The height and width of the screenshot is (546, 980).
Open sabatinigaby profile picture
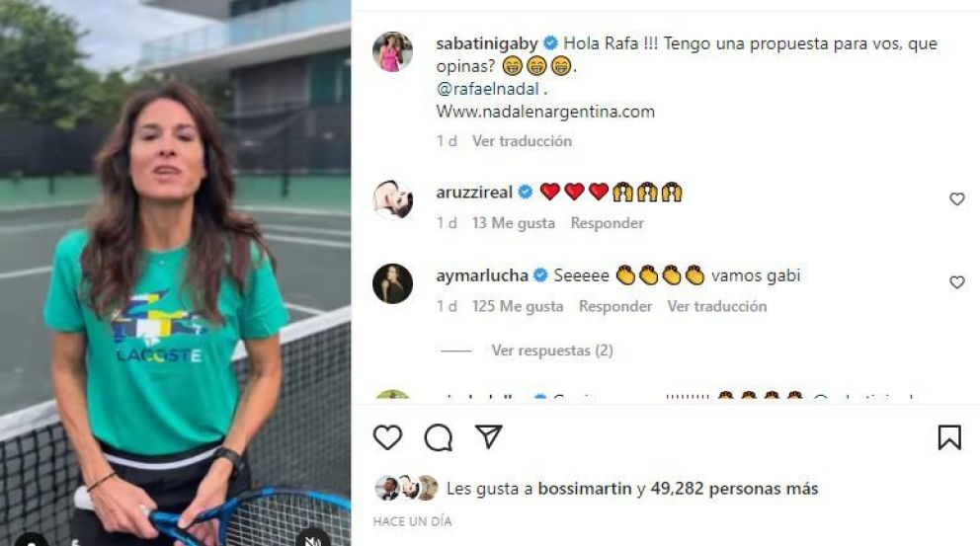[x=392, y=51]
